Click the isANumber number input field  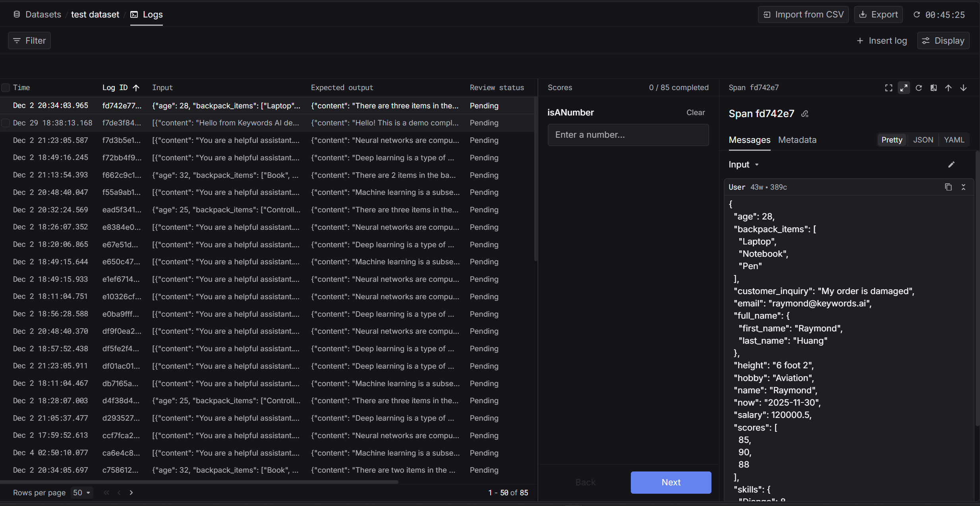pos(628,135)
